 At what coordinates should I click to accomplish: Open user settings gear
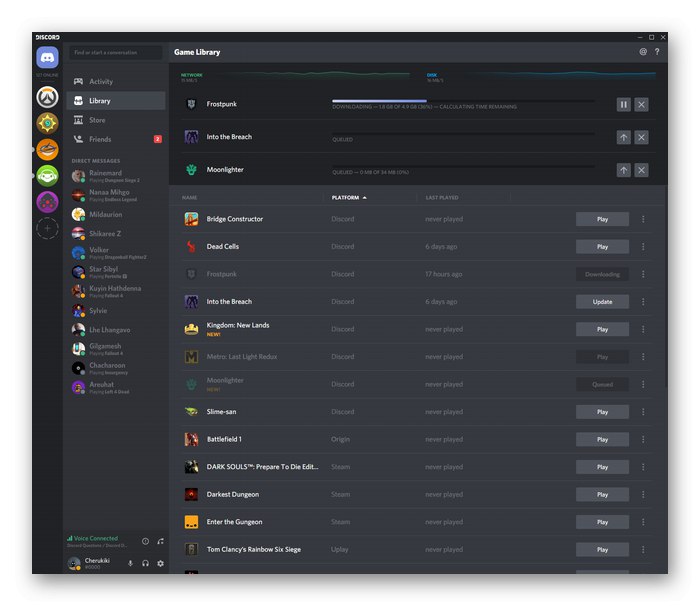[x=160, y=564]
